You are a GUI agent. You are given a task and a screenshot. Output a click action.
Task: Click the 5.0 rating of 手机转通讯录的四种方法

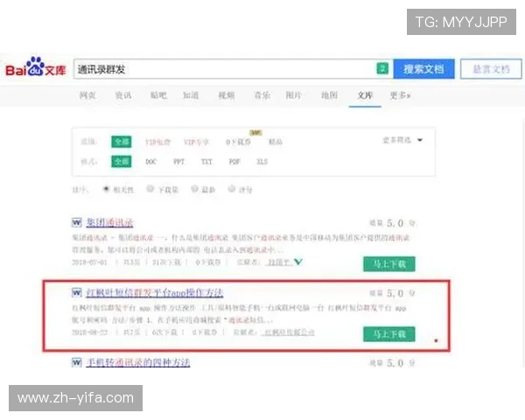tap(395, 363)
